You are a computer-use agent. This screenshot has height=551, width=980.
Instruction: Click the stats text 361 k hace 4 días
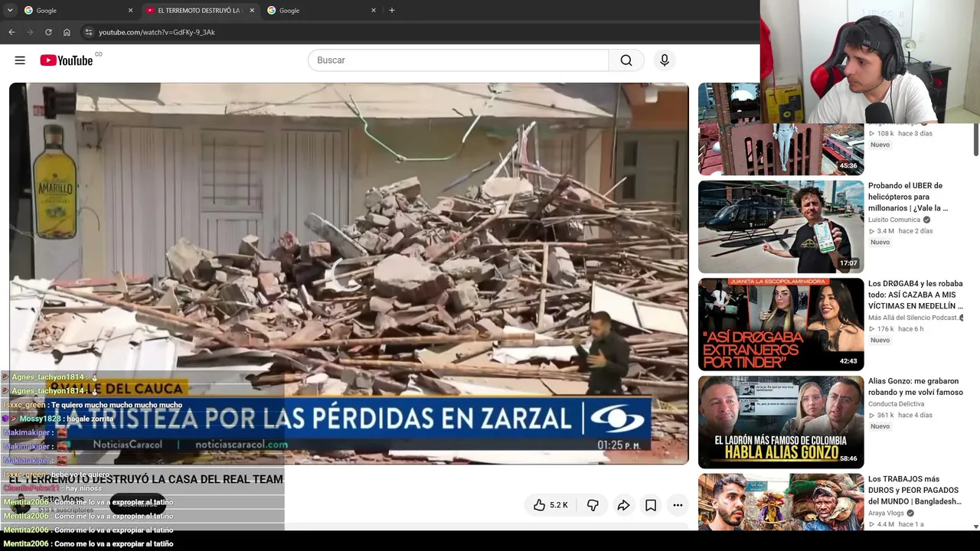pos(900,416)
